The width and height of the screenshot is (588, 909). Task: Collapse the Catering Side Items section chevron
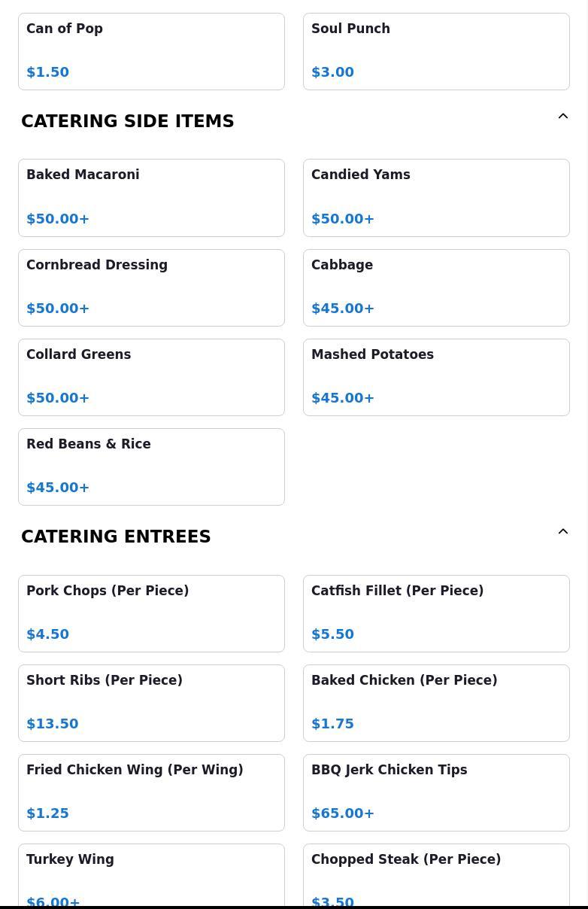563,117
